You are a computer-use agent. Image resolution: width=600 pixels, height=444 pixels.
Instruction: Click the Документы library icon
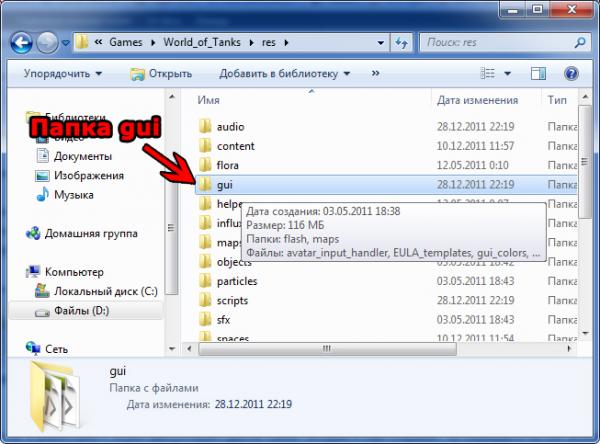tap(42, 156)
